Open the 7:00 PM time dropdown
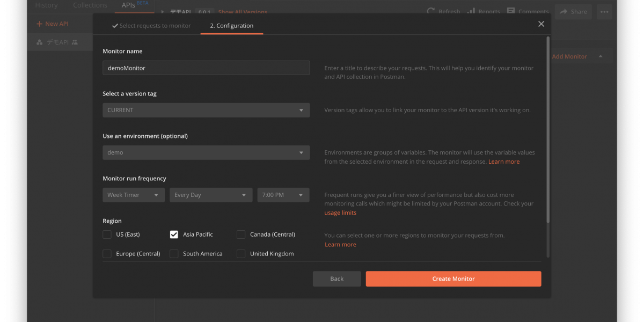 pyautogui.click(x=283, y=195)
